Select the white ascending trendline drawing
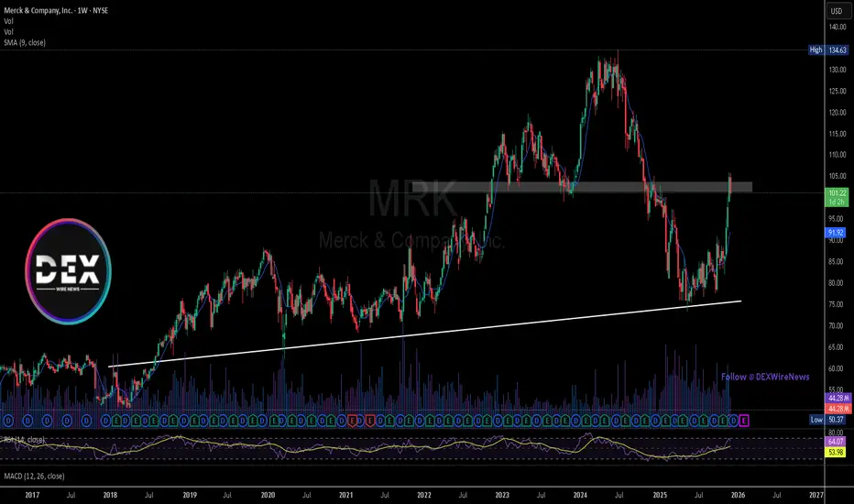The image size is (854, 504). tap(425, 334)
